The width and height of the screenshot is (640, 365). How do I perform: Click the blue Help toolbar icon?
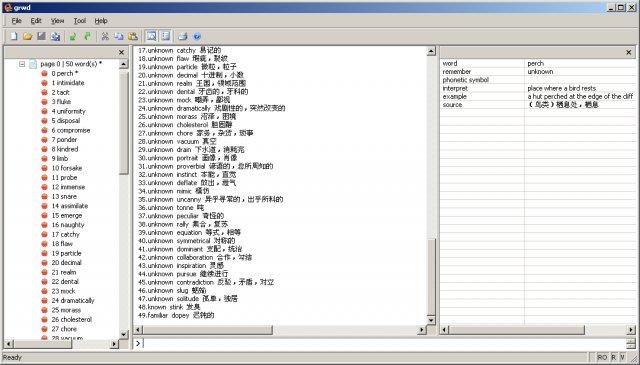(197, 36)
